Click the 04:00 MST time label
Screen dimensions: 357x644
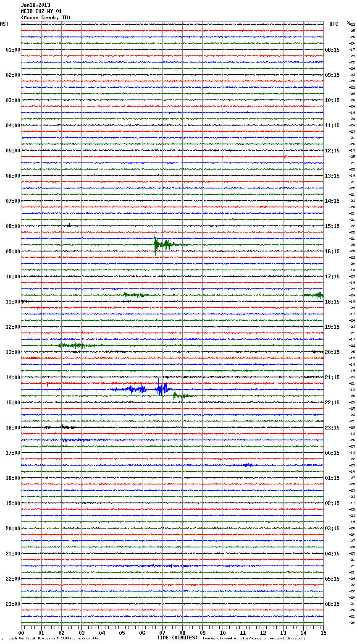pos(13,126)
